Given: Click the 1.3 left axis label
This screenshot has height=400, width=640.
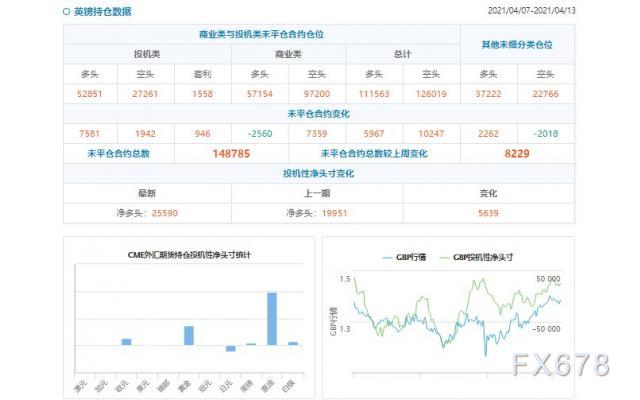Looking at the screenshot, I should pyautogui.click(x=345, y=329).
